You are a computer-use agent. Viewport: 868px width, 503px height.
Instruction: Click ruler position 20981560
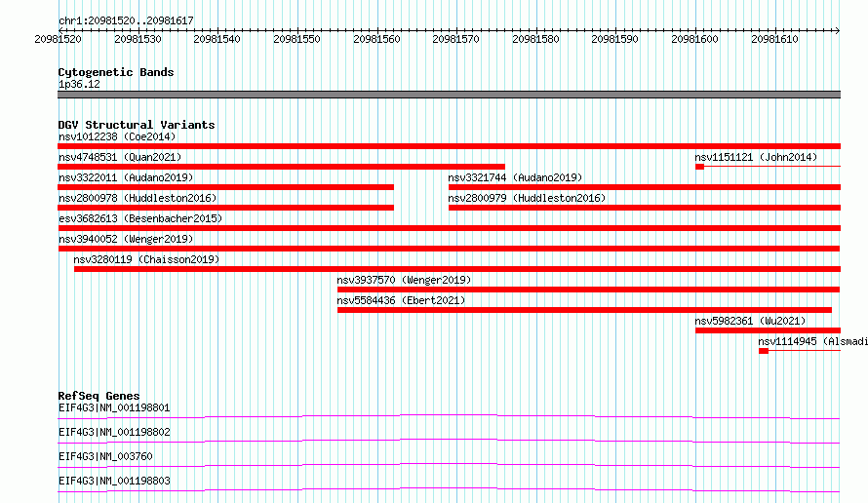pos(376,39)
